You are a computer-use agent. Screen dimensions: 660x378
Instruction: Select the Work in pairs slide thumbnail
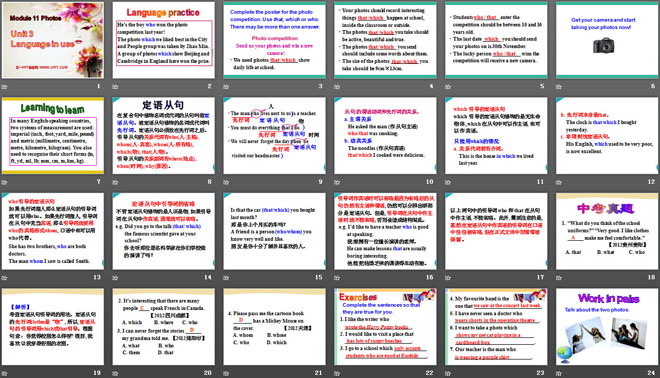coord(607,327)
